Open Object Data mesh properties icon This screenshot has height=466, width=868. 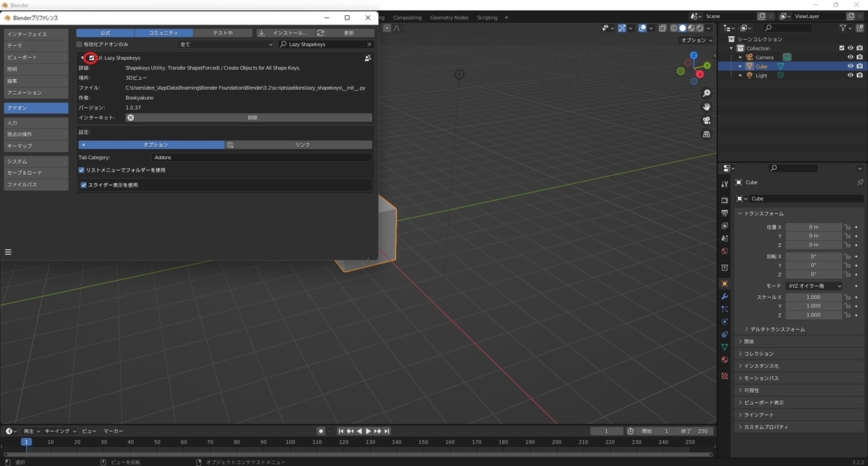coord(724,347)
